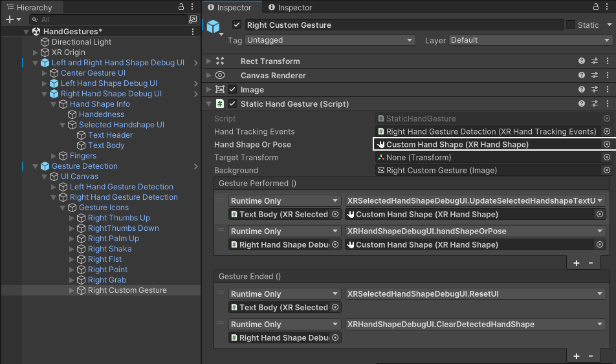Toggle the Hierarchy panel lock icon
The height and width of the screenshot is (364, 616).
181,7
